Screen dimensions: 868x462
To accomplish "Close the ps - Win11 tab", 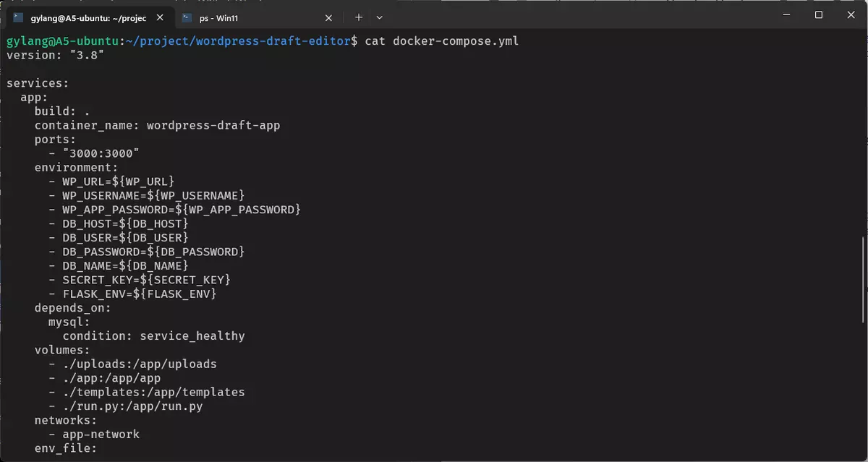I will [x=328, y=17].
